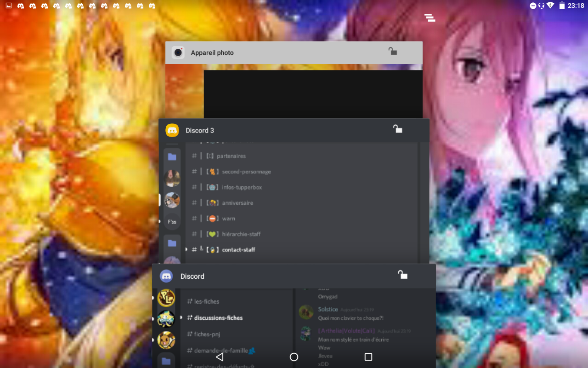Open the black camera preview thumbnail
Viewport: 588px width, 368px height.
tap(313, 94)
